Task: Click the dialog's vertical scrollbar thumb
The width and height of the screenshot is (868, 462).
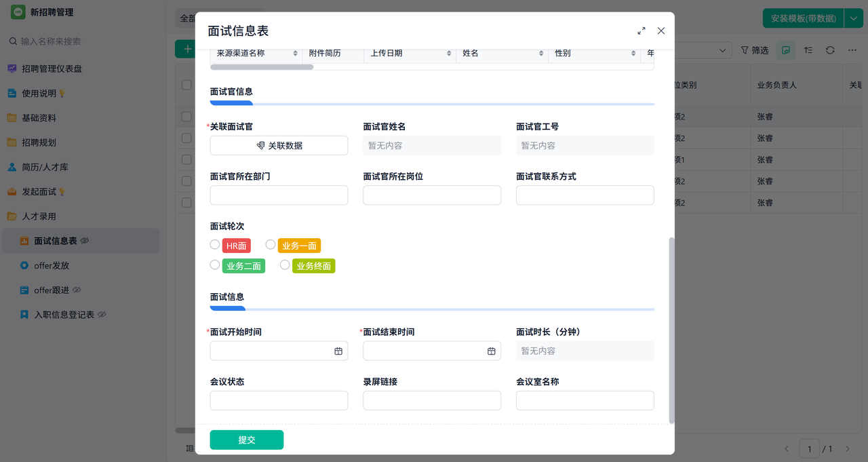Action: pos(672,330)
